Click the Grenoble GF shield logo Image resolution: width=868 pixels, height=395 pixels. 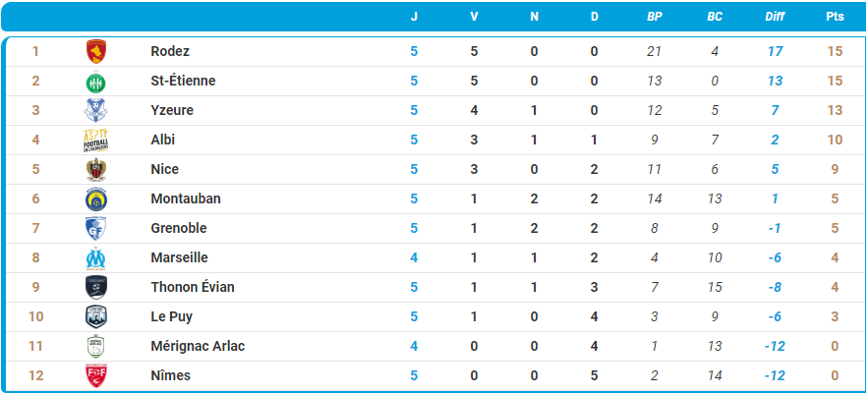[95, 228]
